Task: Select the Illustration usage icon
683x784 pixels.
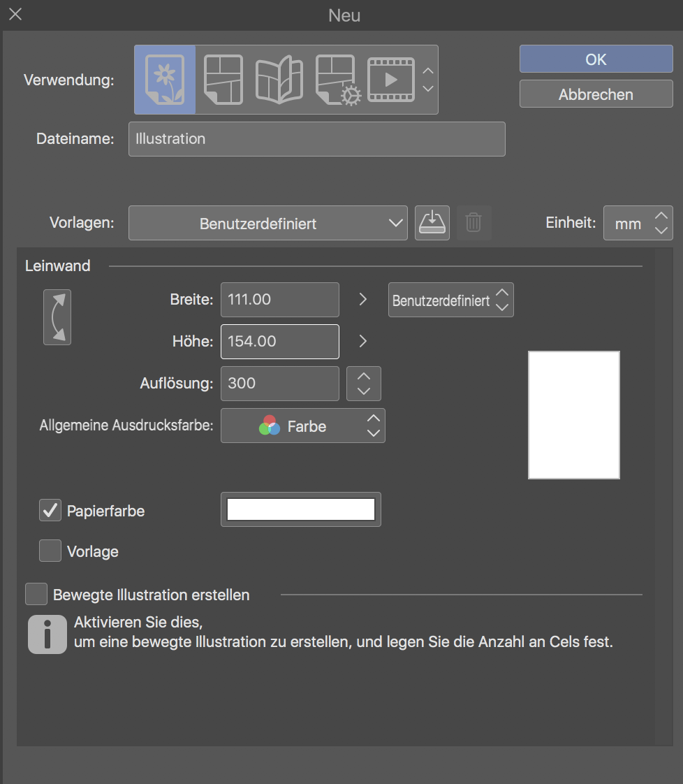Action: click(165, 80)
